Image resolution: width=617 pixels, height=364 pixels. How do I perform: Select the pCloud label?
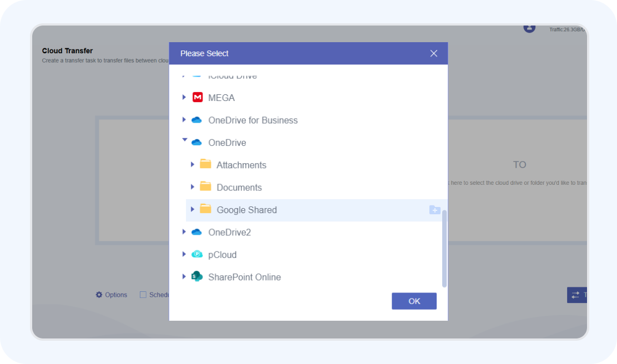click(222, 255)
